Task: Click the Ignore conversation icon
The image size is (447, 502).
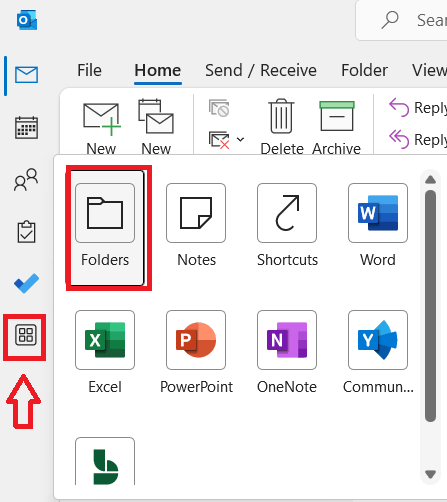Action: tap(219, 108)
